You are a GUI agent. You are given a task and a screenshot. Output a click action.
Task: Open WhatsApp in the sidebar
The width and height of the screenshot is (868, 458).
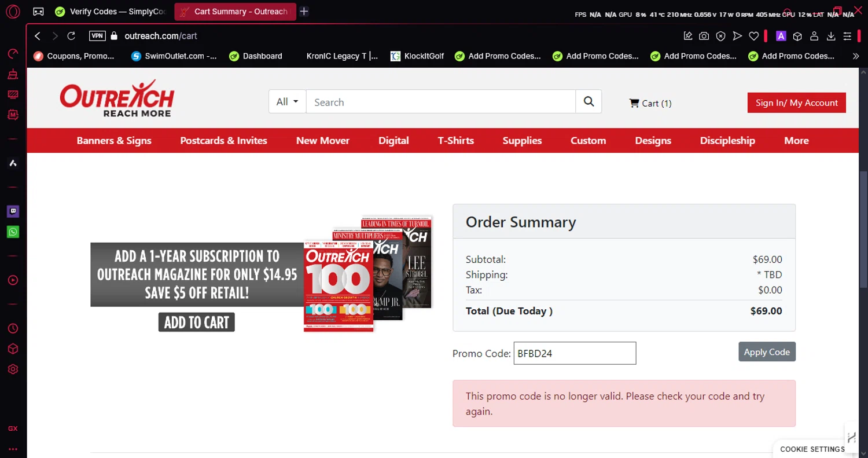point(13,232)
